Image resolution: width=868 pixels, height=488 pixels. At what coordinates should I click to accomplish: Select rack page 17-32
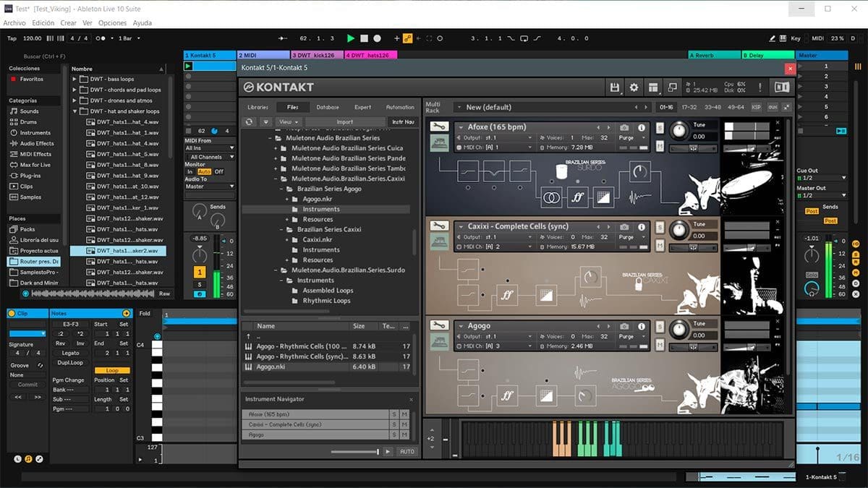click(x=688, y=107)
